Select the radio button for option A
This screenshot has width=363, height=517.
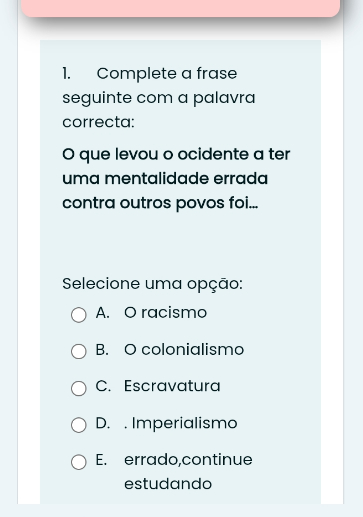(x=79, y=315)
